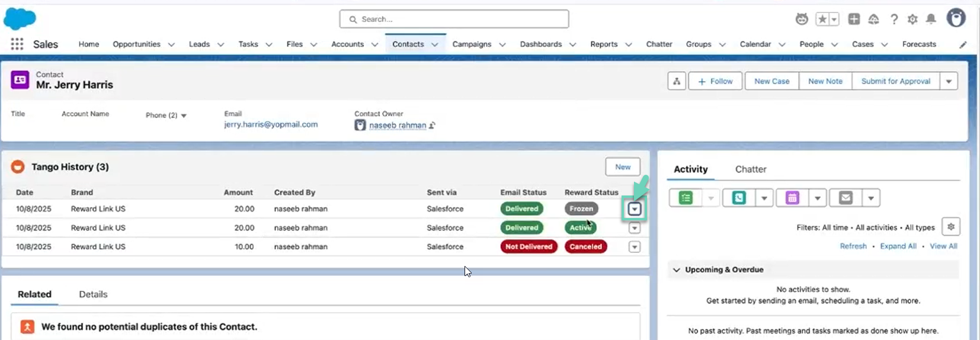Open row actions for the Active reward

(x=635, y=228)
